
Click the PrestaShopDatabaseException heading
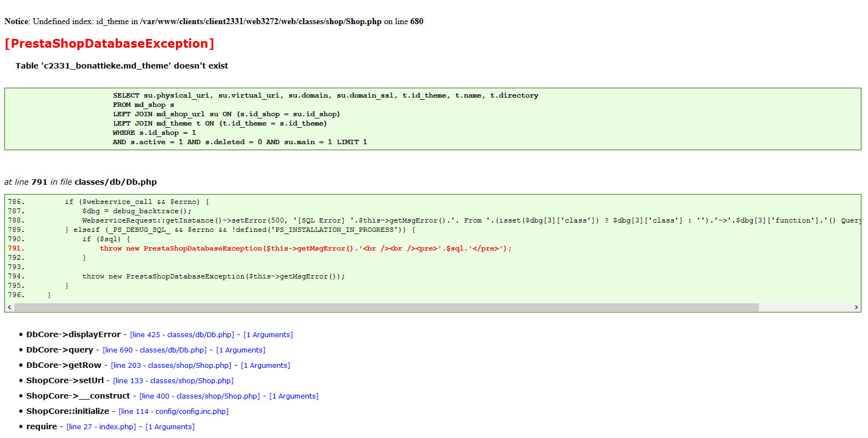click(109, 43)
